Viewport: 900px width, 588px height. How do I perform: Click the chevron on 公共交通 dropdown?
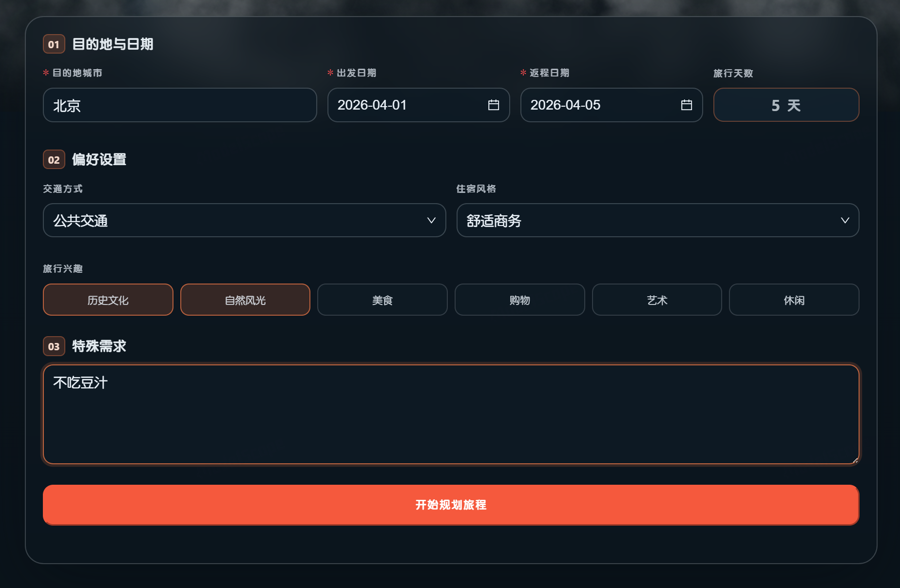pos(431,220)
